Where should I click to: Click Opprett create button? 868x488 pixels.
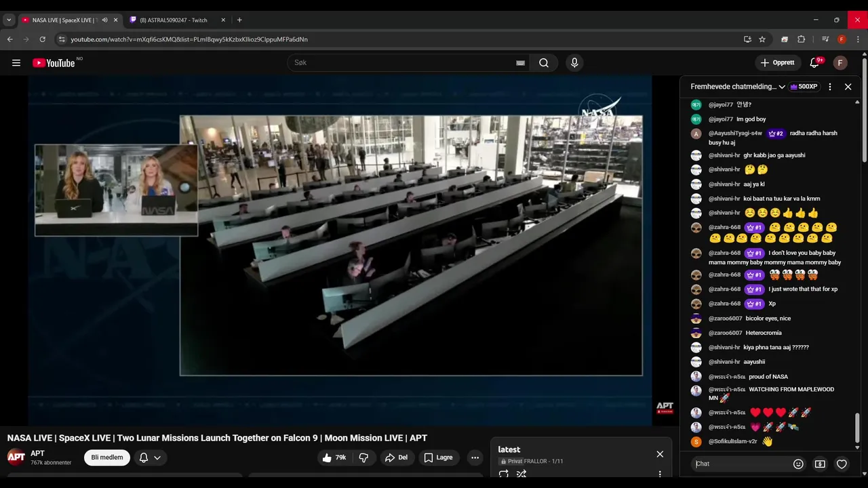(778, 63)
